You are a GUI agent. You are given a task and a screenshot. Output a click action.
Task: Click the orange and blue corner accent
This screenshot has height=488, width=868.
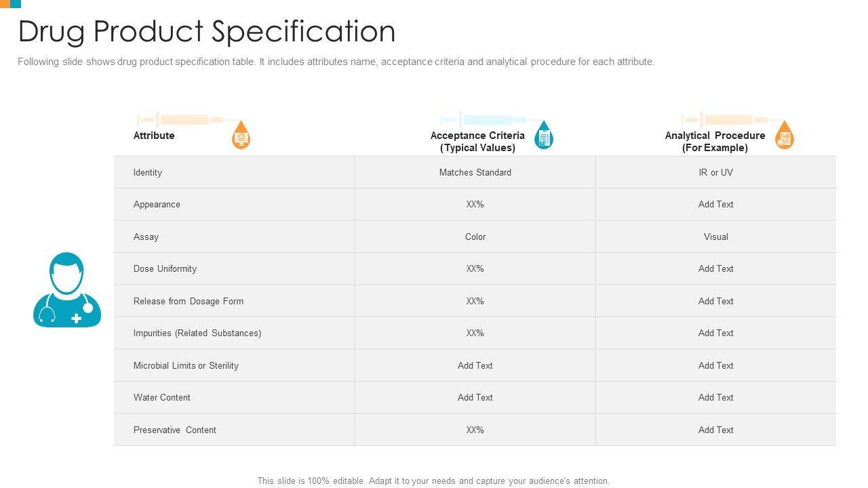pyautogui.click(x=11, y=3)
